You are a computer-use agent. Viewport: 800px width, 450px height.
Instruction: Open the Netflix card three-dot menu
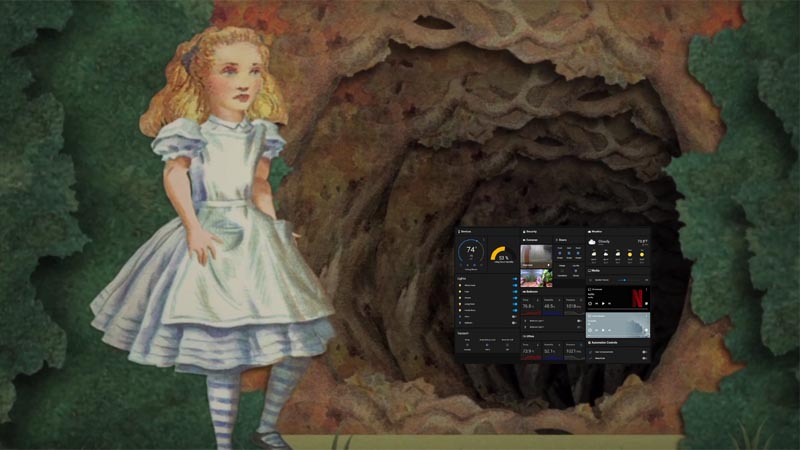coord(646,289)
